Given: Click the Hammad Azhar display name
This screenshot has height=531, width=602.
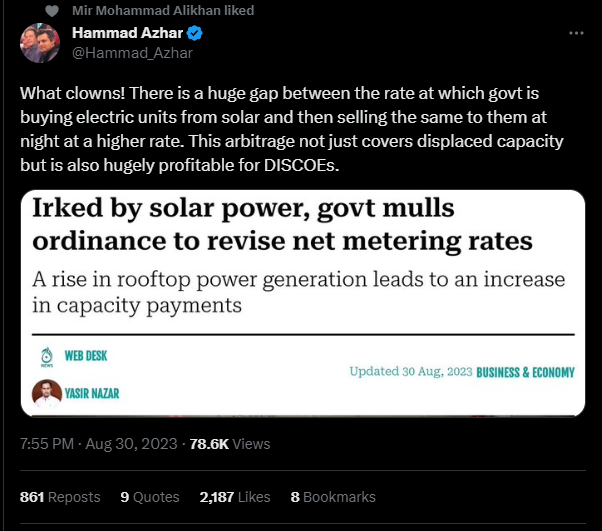Looking at the screenshot, I should pos(127,33).
